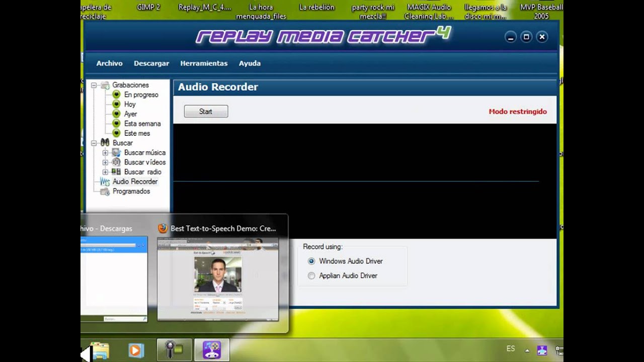Open the Descargar menu
This screenshot has width=644, height=362.
point(151,63)
